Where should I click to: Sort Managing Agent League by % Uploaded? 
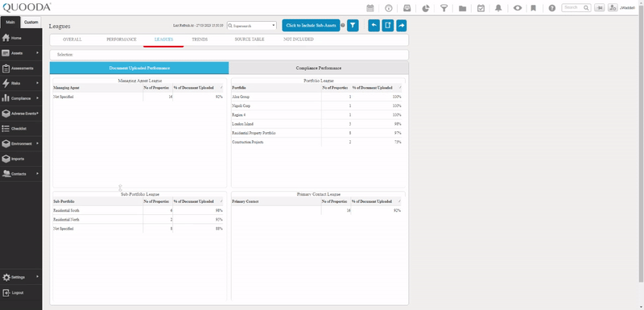(x=198, y=88)
